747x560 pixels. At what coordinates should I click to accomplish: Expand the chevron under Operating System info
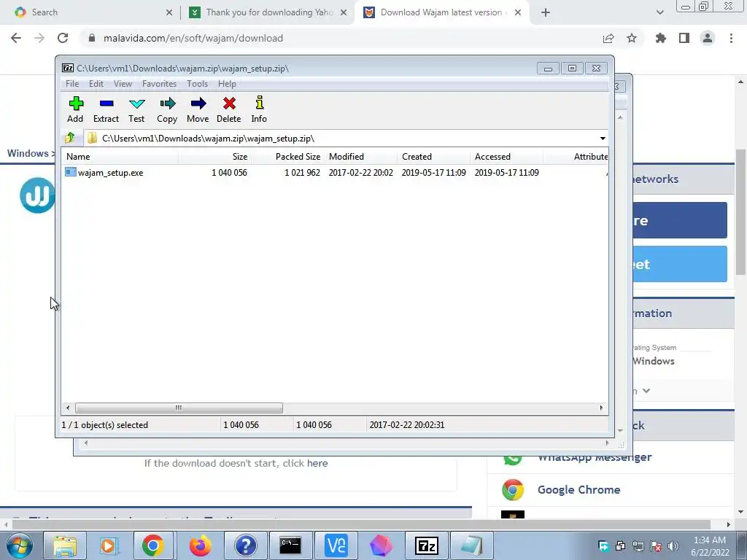(646, 391)
